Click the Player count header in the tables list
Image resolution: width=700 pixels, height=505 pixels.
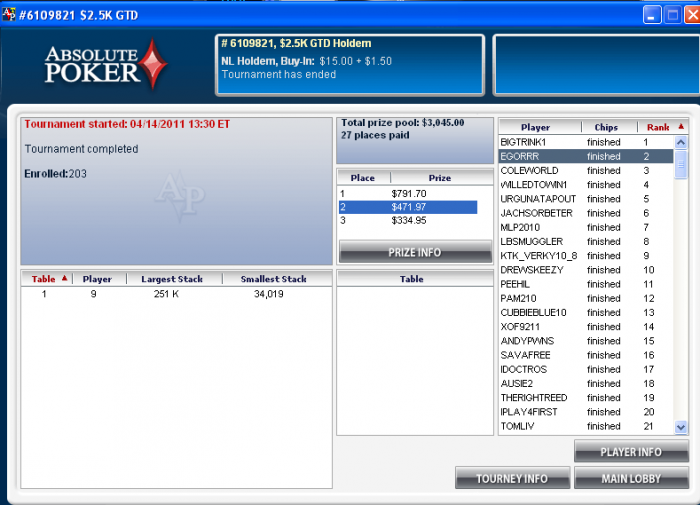[x=99, y=279]
